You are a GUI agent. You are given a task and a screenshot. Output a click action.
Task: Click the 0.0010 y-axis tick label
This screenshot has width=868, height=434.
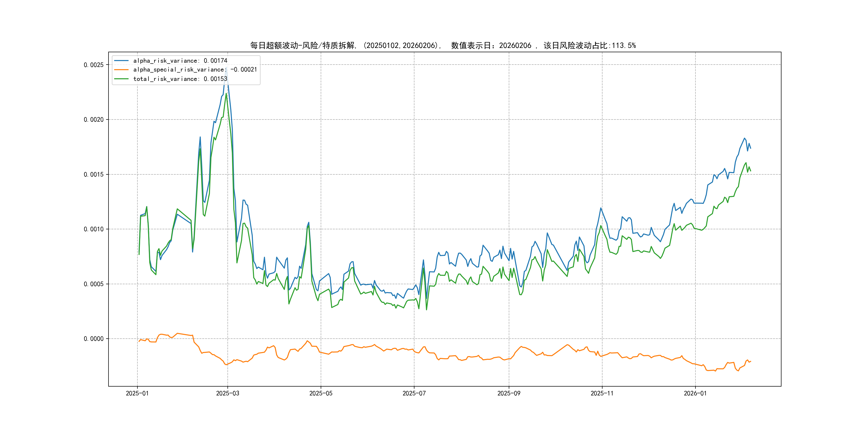click(x=94, y=229)
